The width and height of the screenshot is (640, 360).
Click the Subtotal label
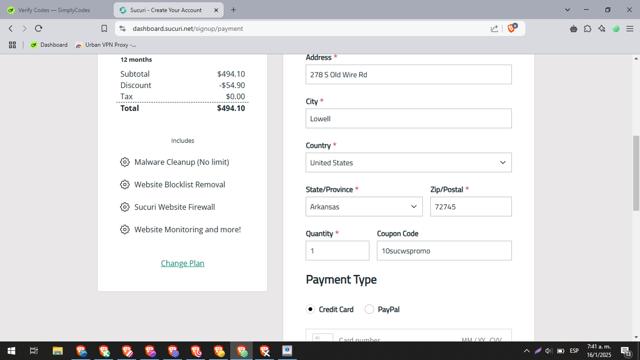click(x=135, y=74)
